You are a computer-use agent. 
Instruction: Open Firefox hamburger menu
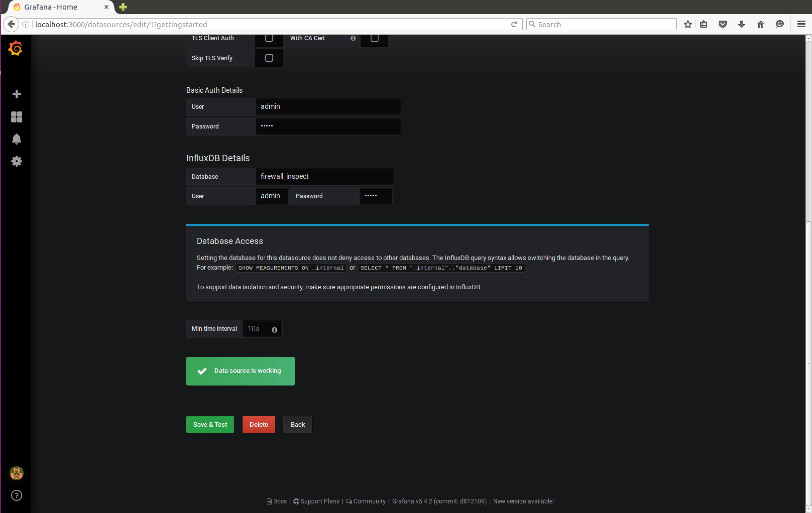point(801,24)
